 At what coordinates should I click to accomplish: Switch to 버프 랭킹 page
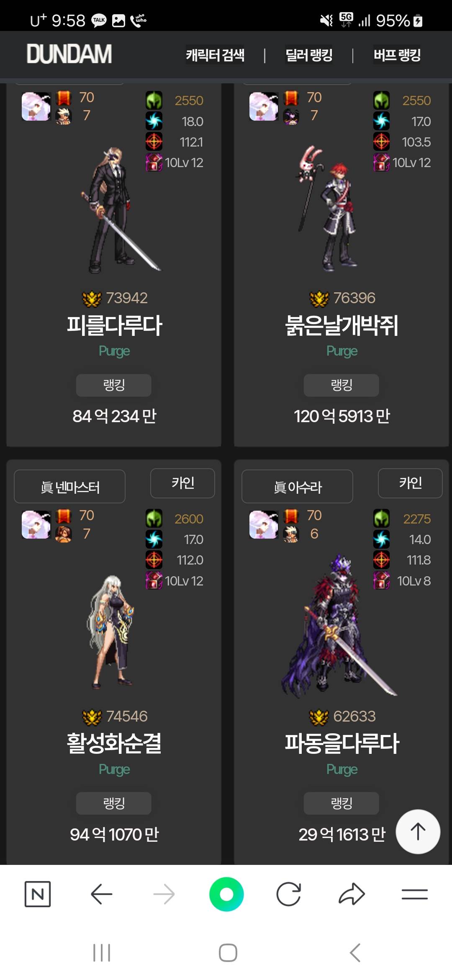pyautogui.click(x=397, y=55)
